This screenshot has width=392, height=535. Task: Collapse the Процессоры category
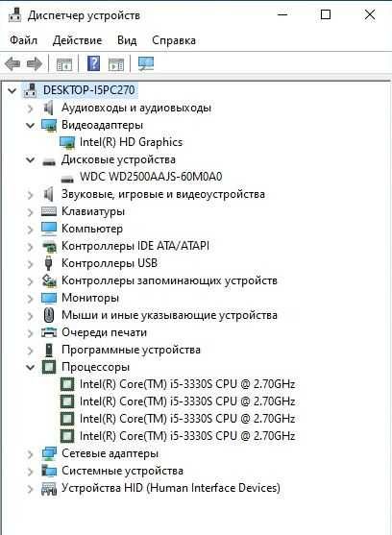(31, 367)
